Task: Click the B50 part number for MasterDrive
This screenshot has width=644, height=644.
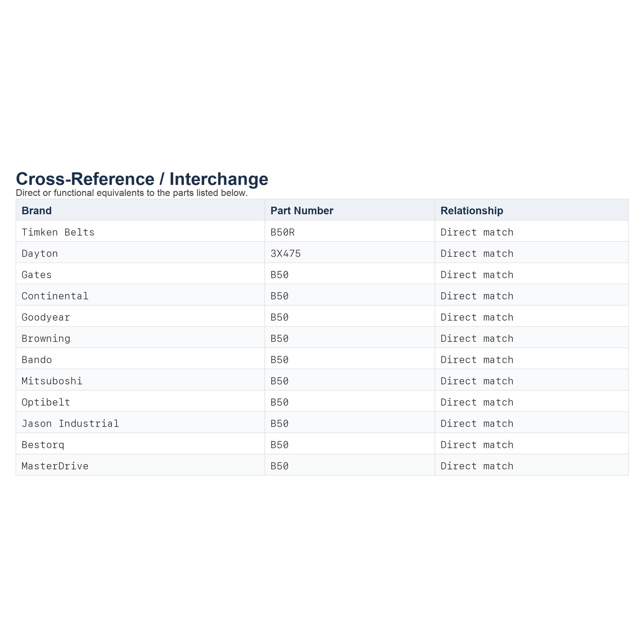Action: (280, 466)
